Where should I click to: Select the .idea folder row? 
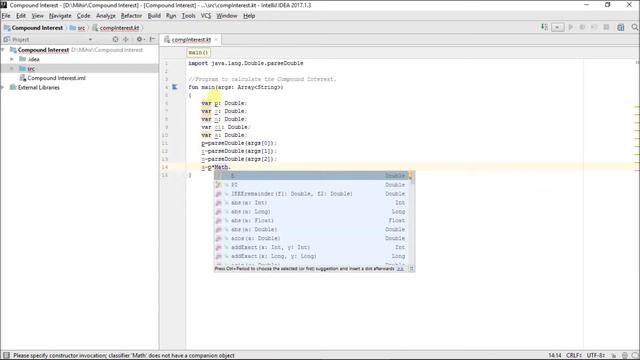pyautogui.click(x=79, y=59)
